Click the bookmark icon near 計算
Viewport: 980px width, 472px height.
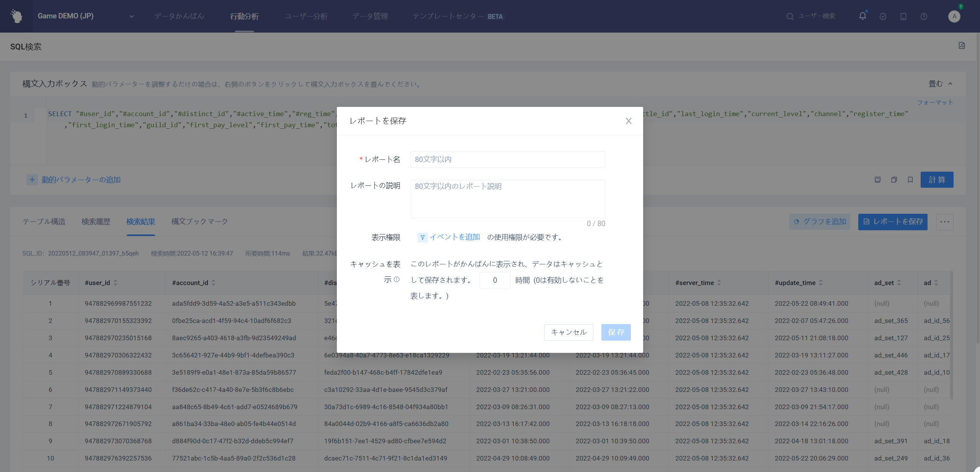(910, 180)
